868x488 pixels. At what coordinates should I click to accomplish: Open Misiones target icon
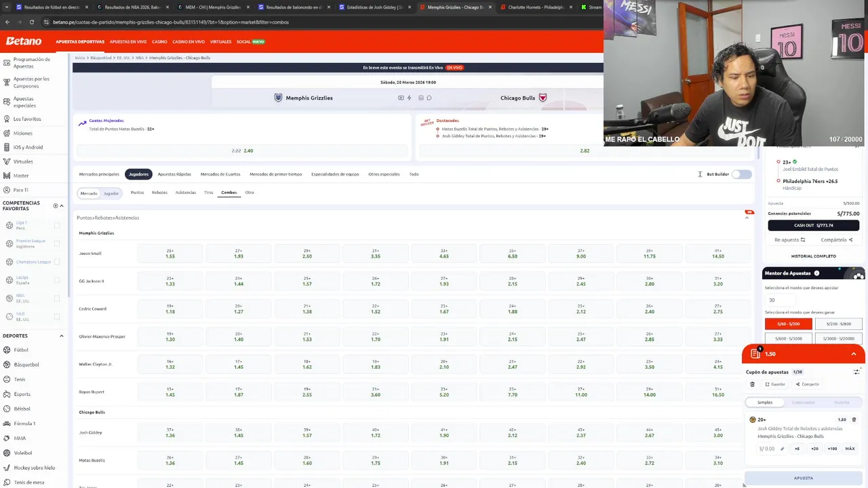[6, 133]
